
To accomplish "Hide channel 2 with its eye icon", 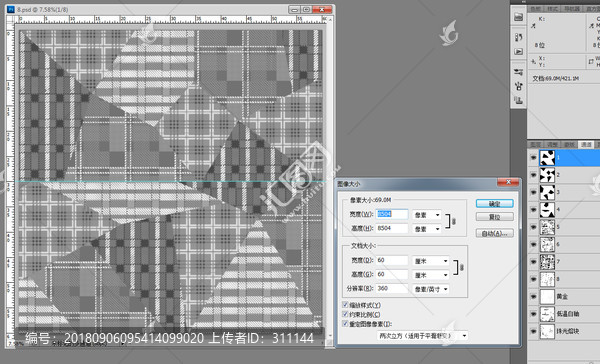I will pyautogui.click(x=533, y=175).
